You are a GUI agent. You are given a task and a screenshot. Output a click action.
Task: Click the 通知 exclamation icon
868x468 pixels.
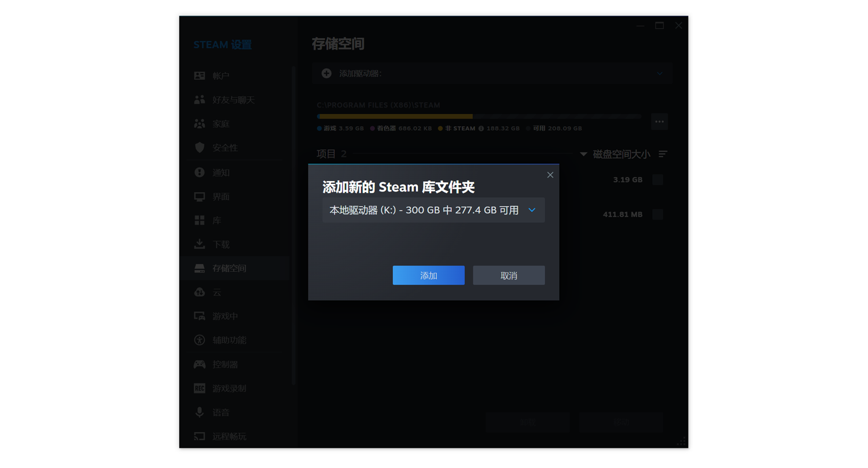200,172
